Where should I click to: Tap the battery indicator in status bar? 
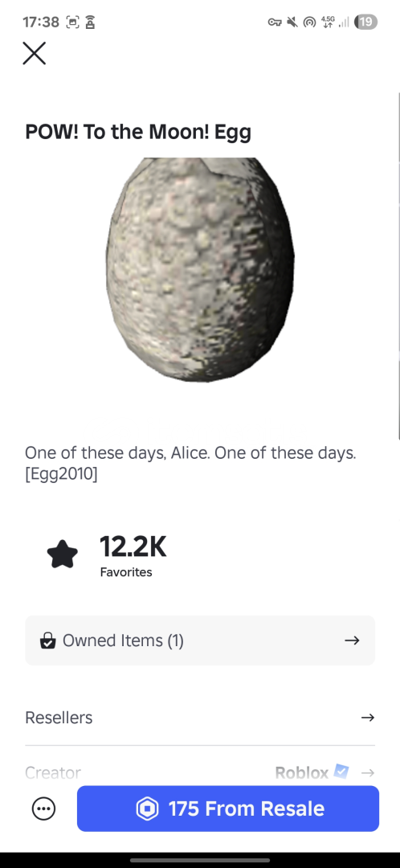[x=365, y=23]
